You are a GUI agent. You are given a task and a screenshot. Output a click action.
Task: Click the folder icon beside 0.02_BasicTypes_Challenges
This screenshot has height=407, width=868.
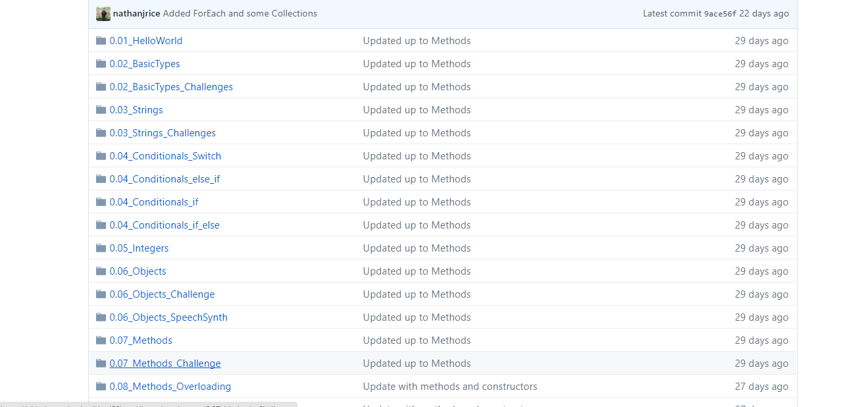(x=101, y=87)
